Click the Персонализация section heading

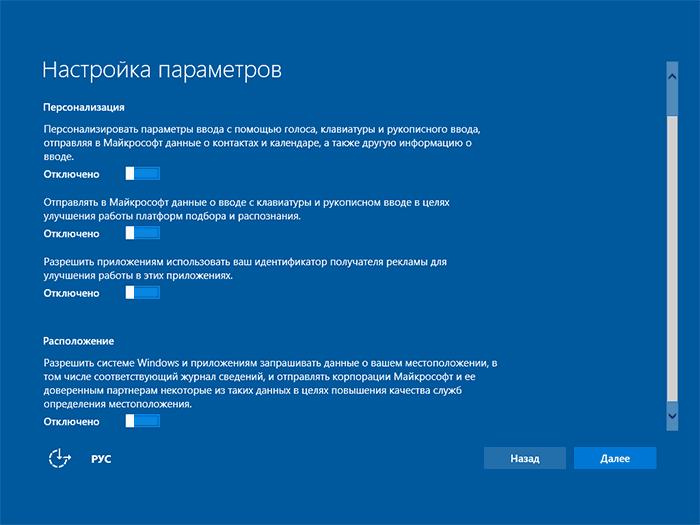83,107
